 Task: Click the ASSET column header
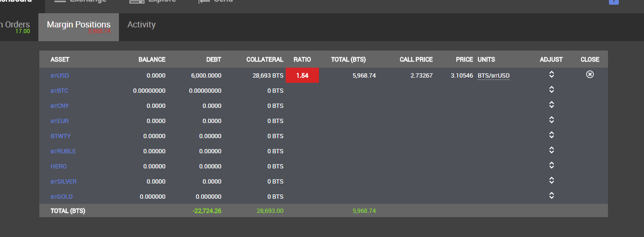(60, 60)
